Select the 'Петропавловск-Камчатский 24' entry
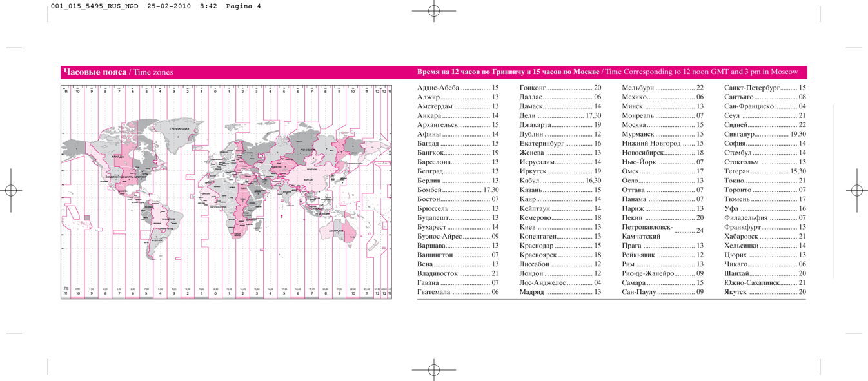 pos(663,232)
